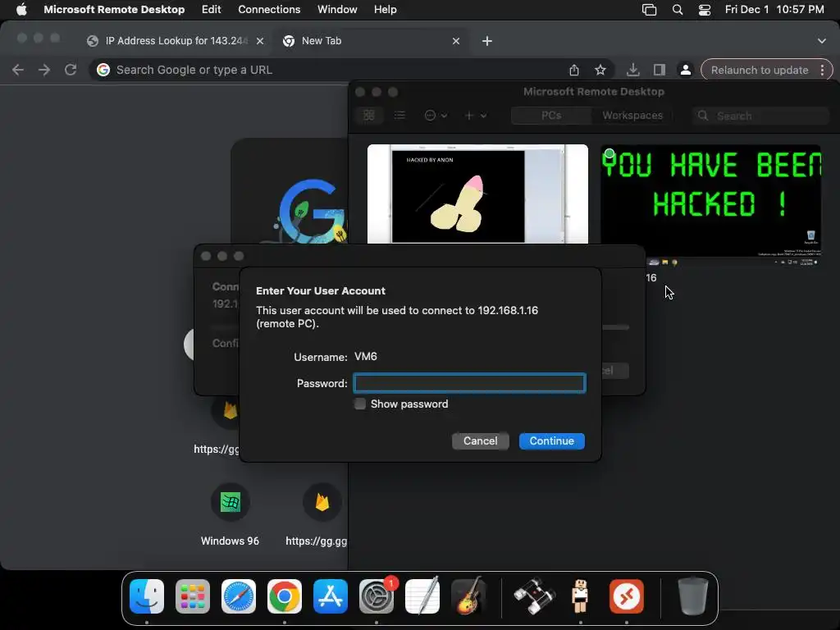
Task: Click the Remote Desktop Search field
Action: [x=760, y=116]
